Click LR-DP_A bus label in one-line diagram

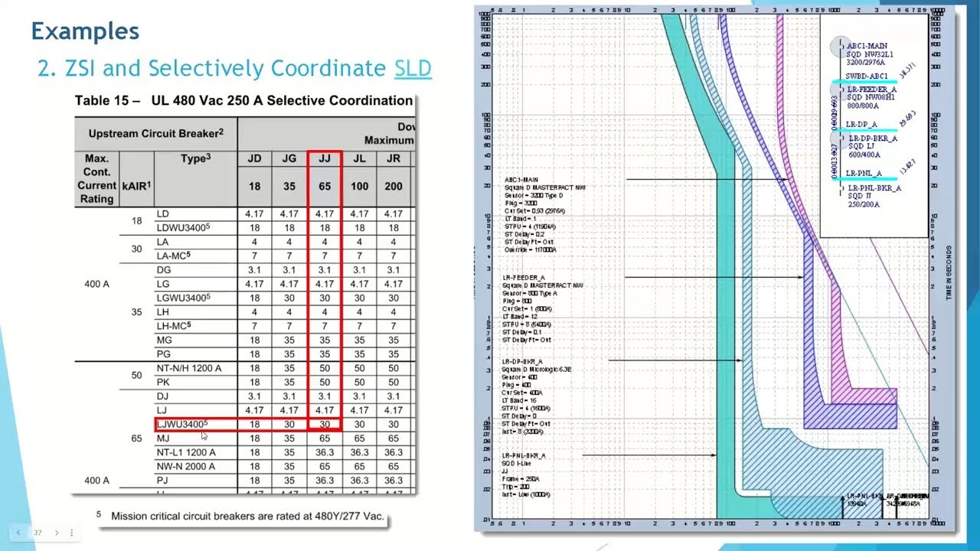click(861, 124)
